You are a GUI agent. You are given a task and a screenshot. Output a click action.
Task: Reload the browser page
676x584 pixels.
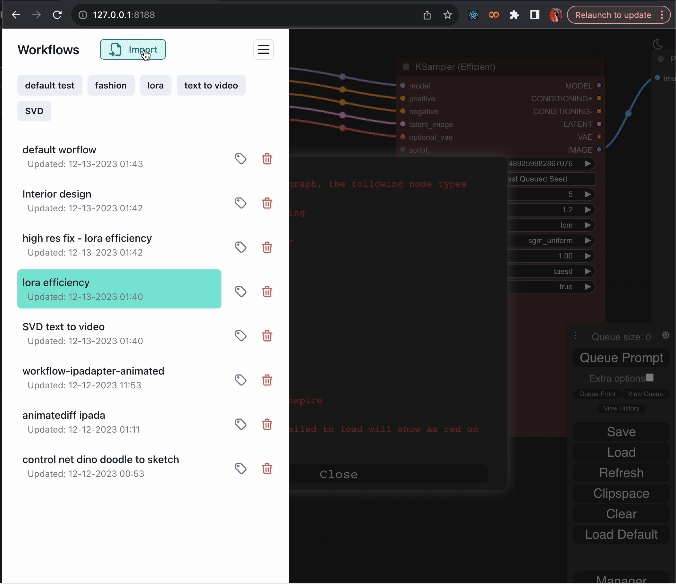(57, 15)
